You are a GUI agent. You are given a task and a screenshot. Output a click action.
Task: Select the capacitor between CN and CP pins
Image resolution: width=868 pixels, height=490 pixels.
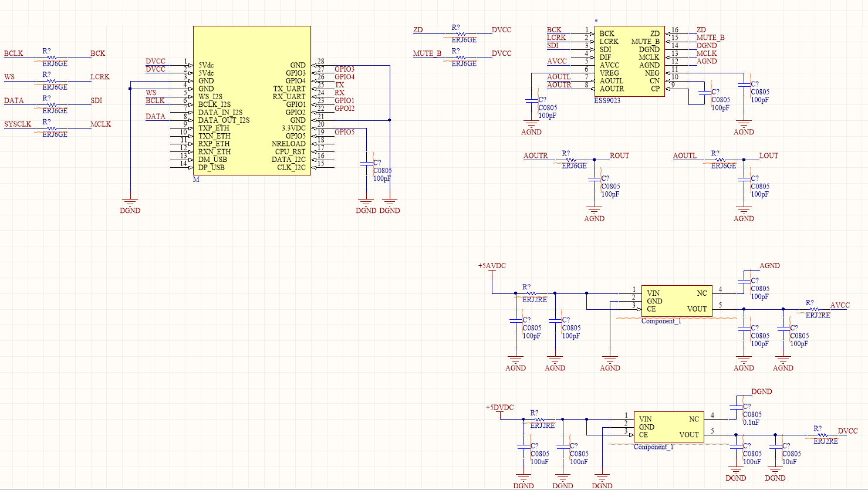704,94
